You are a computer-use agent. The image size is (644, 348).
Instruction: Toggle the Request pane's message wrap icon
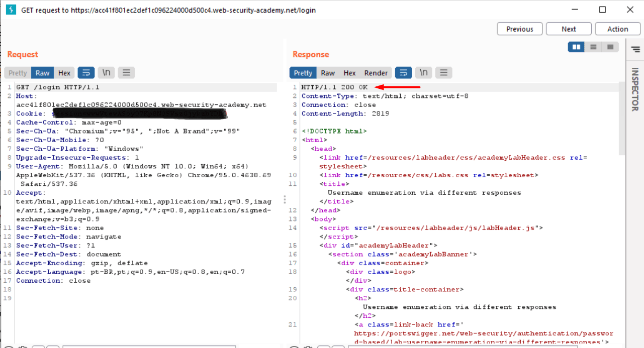85,73
